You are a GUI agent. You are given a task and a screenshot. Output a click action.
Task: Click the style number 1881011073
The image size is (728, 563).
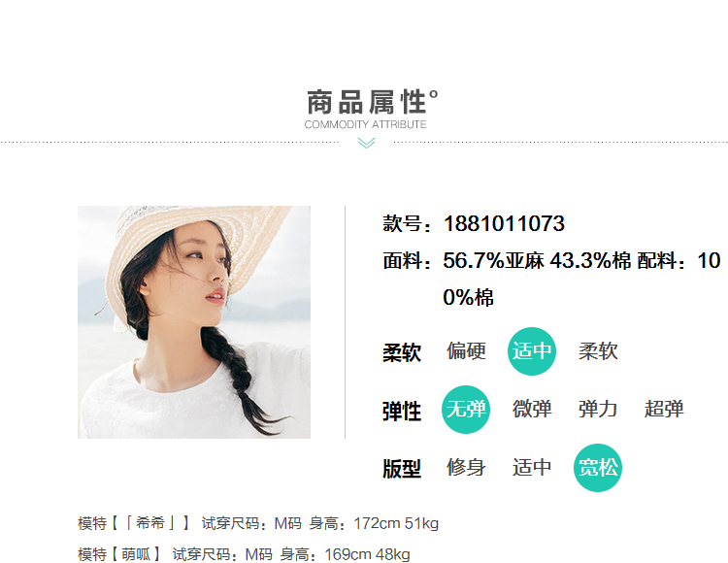[504, 223]
